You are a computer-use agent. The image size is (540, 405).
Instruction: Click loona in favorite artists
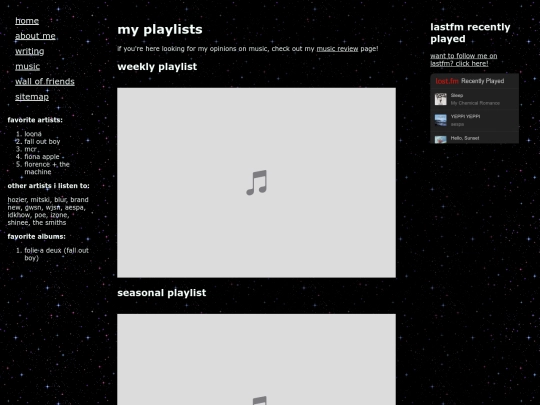33,134
